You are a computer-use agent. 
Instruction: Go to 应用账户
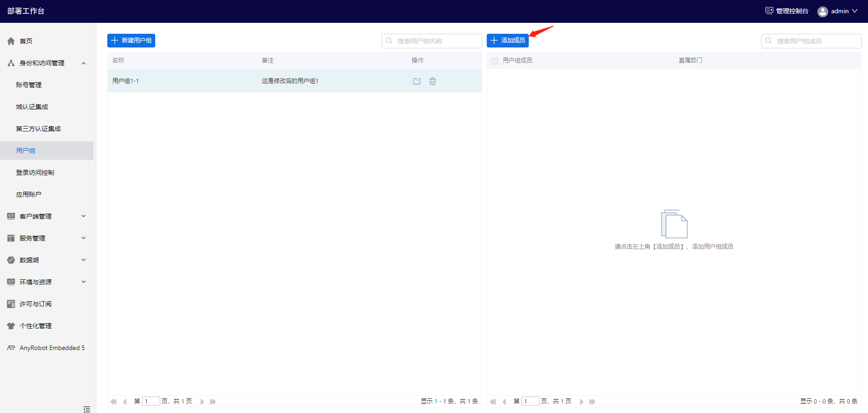click(29, 194)
